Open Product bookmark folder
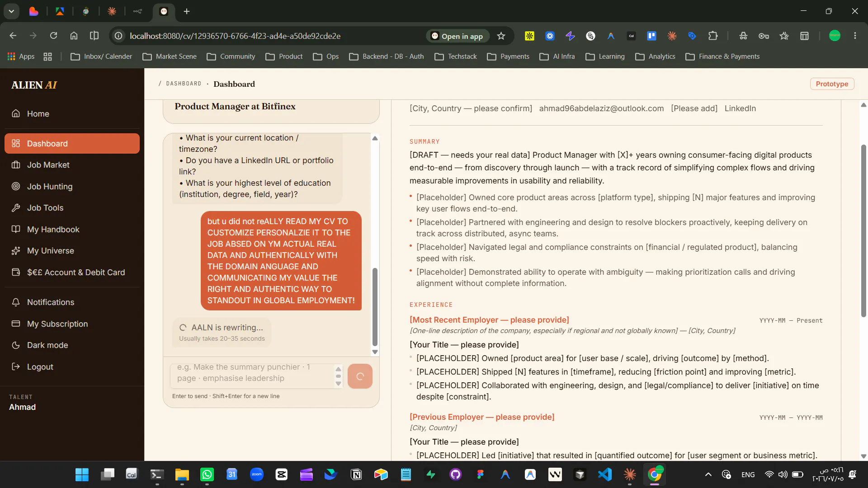The height and width of the screenshot is (488, 868). [284, 56]
